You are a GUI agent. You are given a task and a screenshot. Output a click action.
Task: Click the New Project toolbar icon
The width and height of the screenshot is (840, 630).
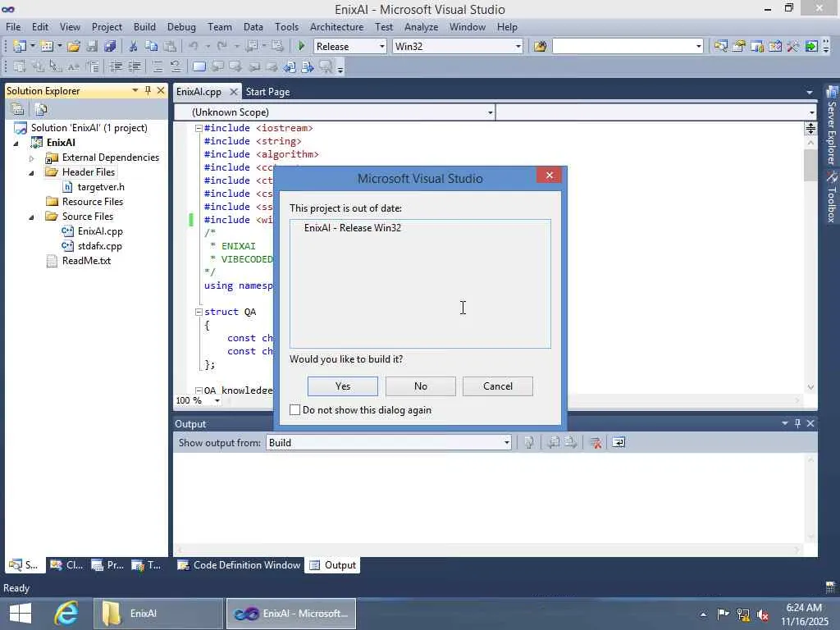(x=20, y=47)
